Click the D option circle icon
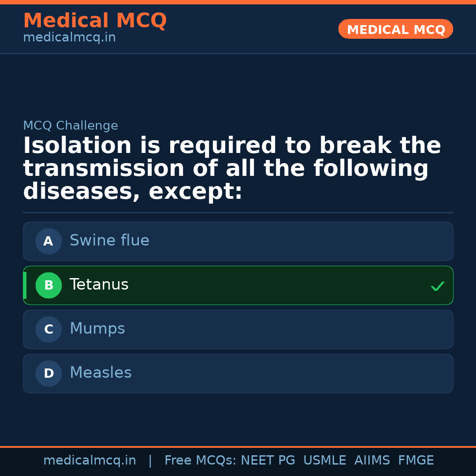 coord(48,373)
